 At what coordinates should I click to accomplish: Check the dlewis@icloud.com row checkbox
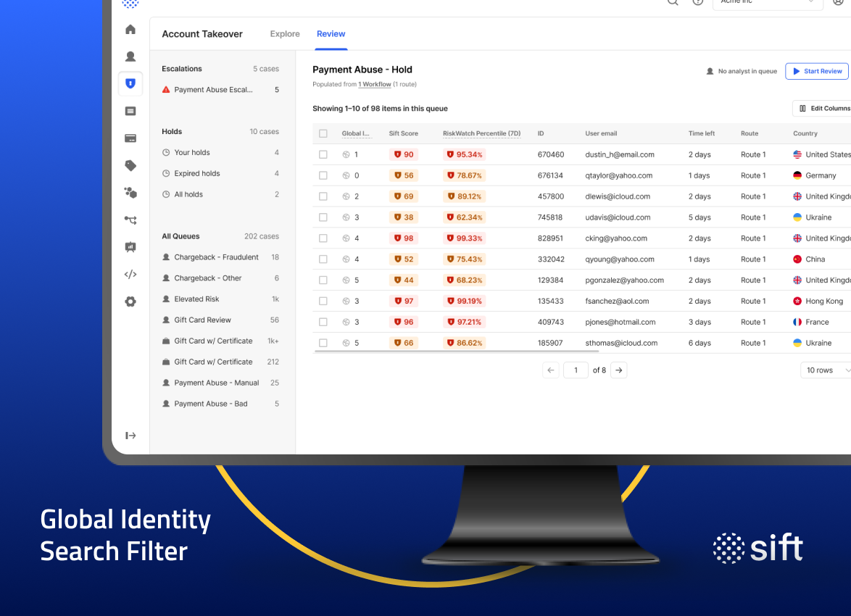click(x=323, y=196)
